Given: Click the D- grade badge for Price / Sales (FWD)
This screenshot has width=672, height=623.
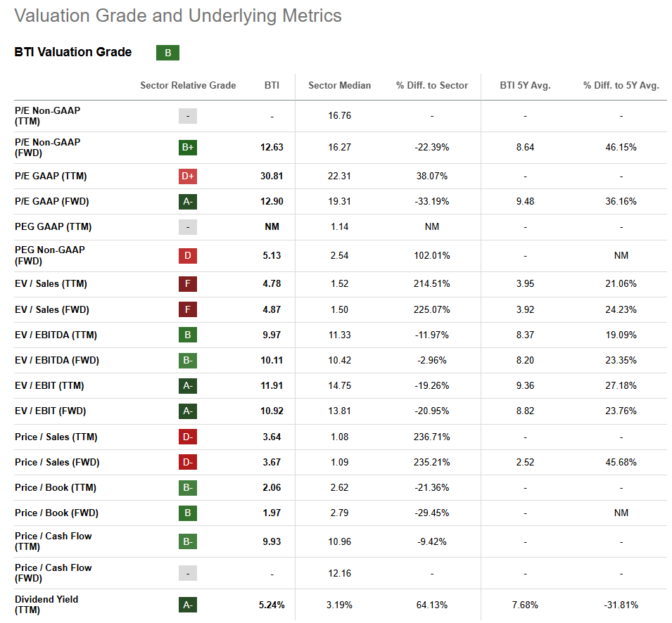Looking at the screenshot, I should 188,462.
